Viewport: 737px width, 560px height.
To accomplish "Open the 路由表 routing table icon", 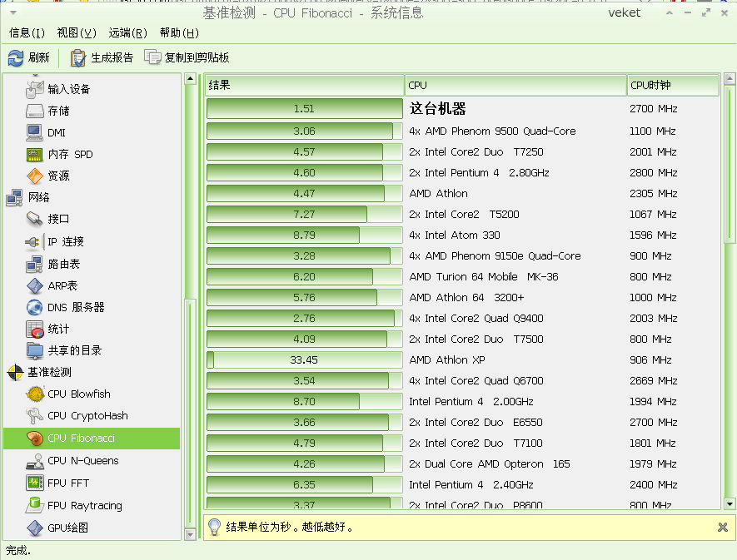I will (35, 264).
